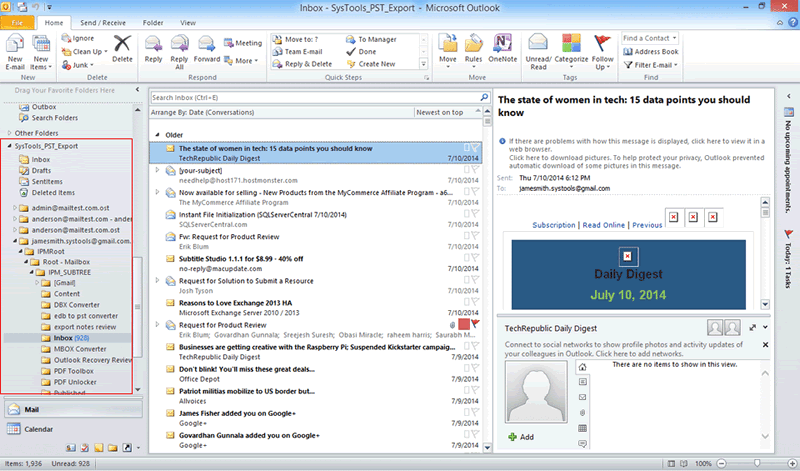
Task: Select Inbox (928) folder in tree
Action: click(71, 338)
